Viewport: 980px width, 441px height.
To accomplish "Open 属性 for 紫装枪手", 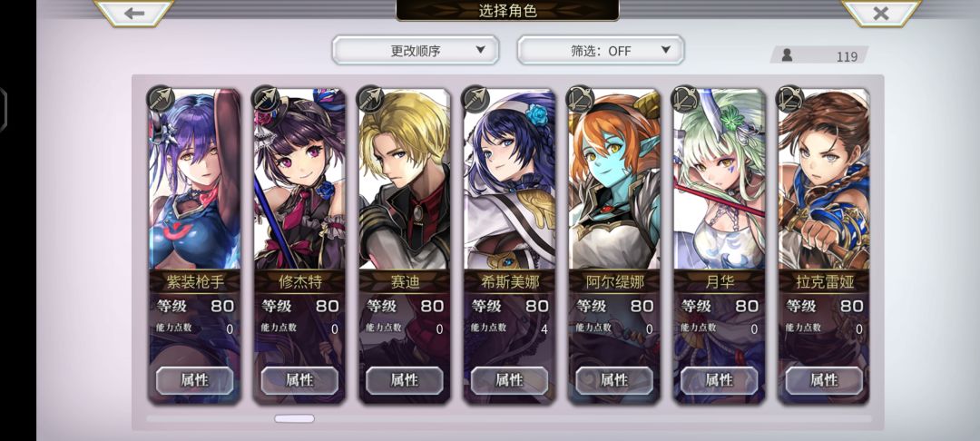I will point(194,380).
